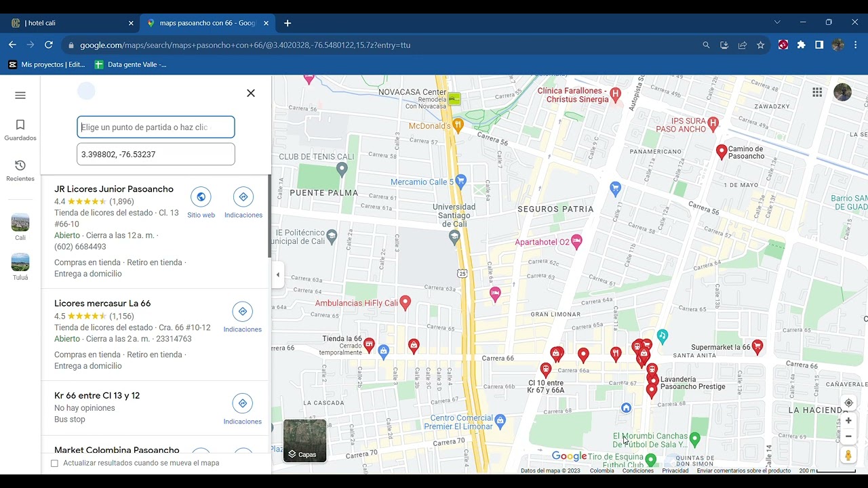Open a new browser tab

pos(288,23)
